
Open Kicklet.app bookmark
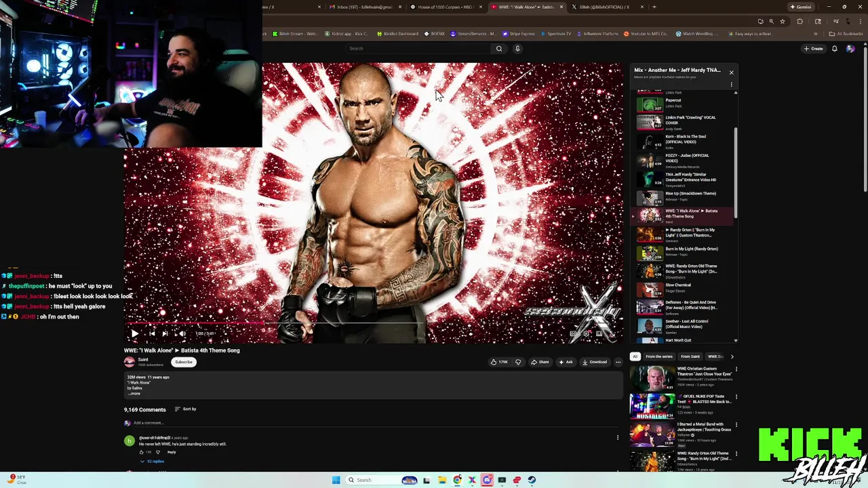click(347, 33)
